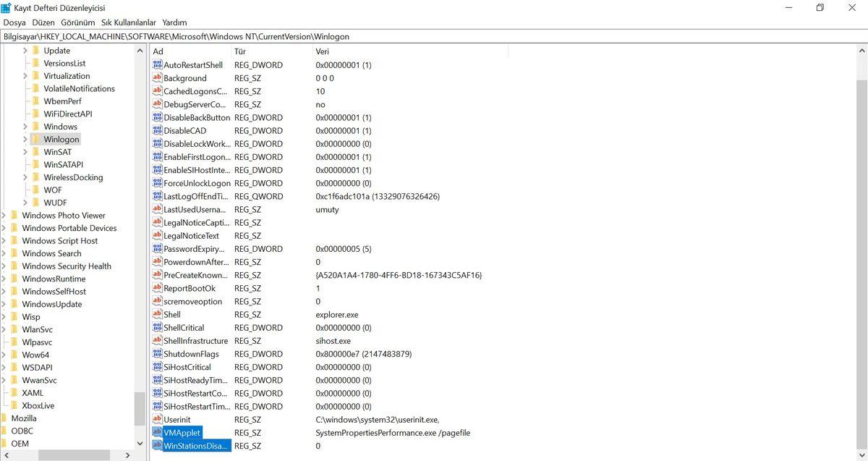Click the folder icon next to Winlogon key

click(x=37, y=139)
